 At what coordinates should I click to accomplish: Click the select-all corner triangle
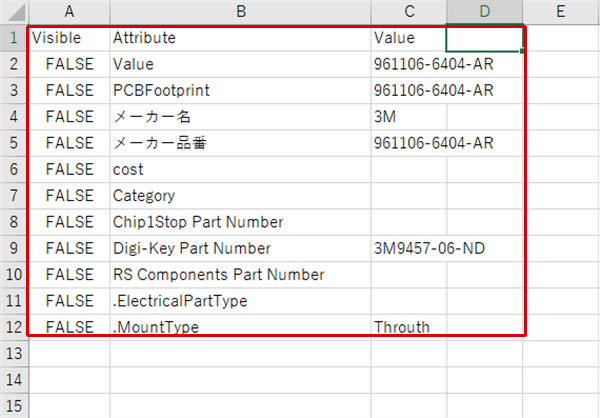15,12
